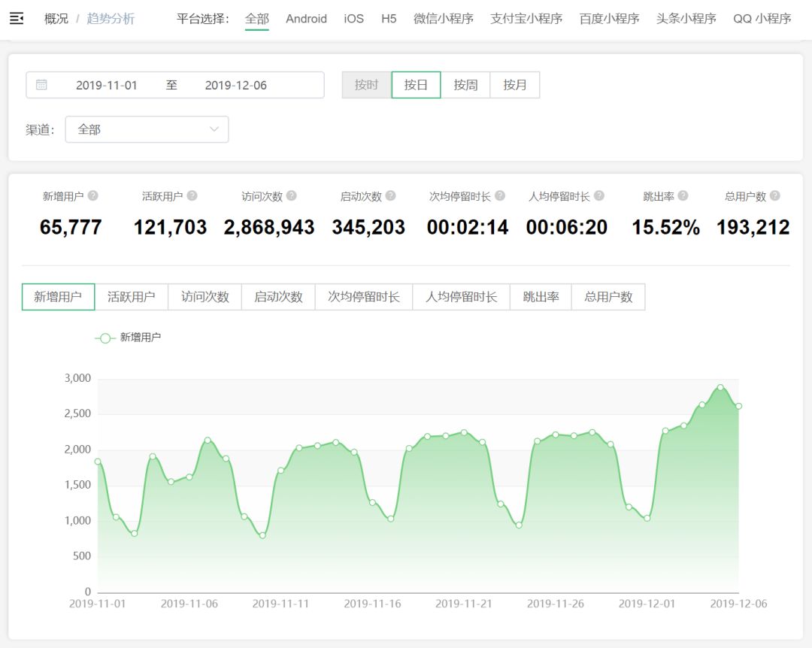This screenshot has height=648, width=812.
Task: Switch chart to 次均停留时长 tab
Action: pyautogui.click(x=364, y=297)
